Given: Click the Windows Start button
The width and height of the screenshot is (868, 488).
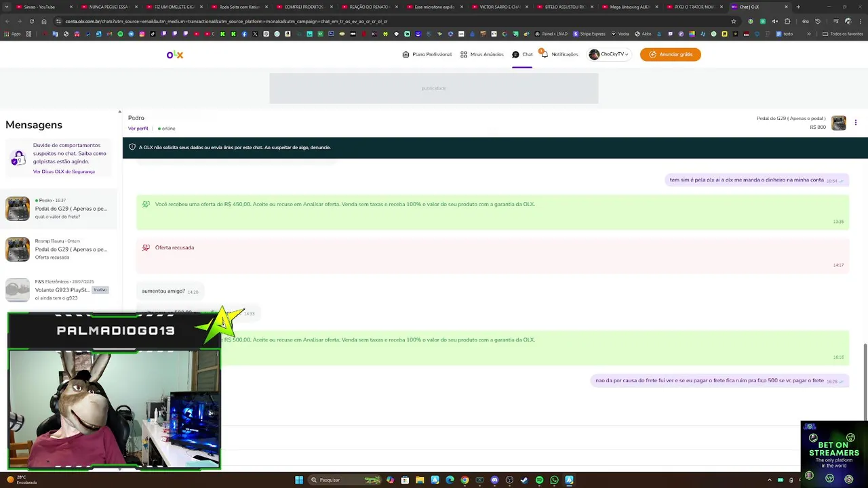Looking at the screenshot, I should click(x=299, y=480).
